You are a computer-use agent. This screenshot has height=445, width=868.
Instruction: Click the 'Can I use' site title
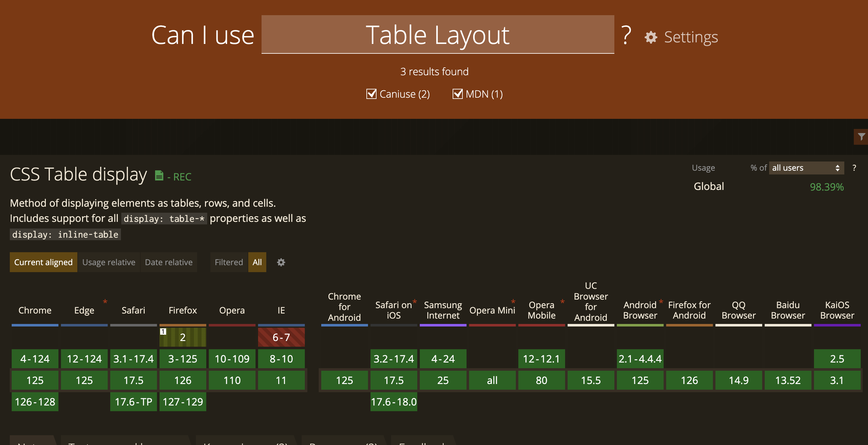click(x=202, y=35)
